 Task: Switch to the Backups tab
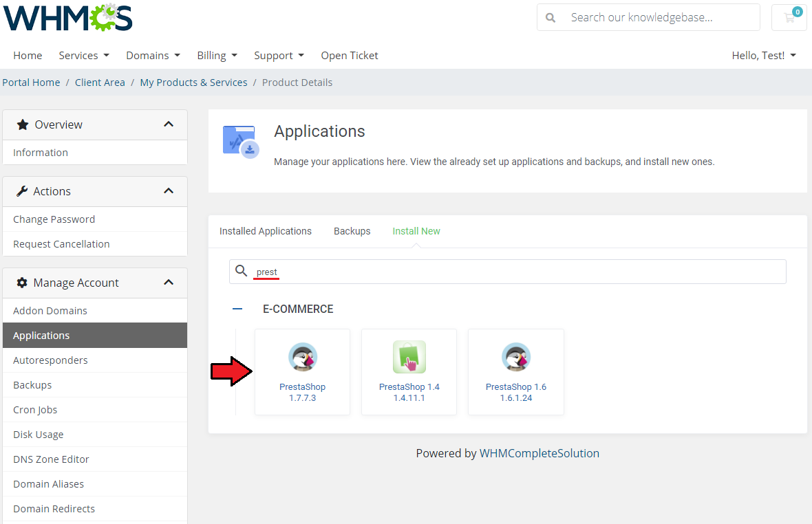click(352, 231)
